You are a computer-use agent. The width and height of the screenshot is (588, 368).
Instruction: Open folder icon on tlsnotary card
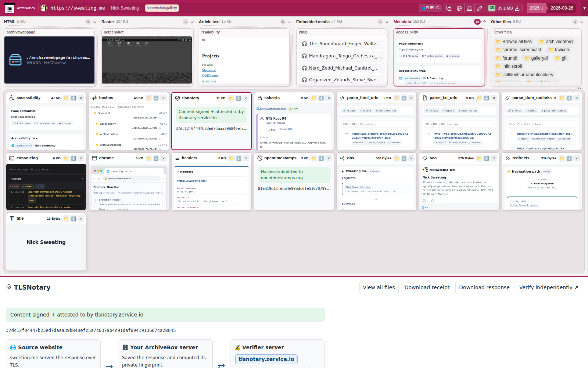(x=231, y=98)
